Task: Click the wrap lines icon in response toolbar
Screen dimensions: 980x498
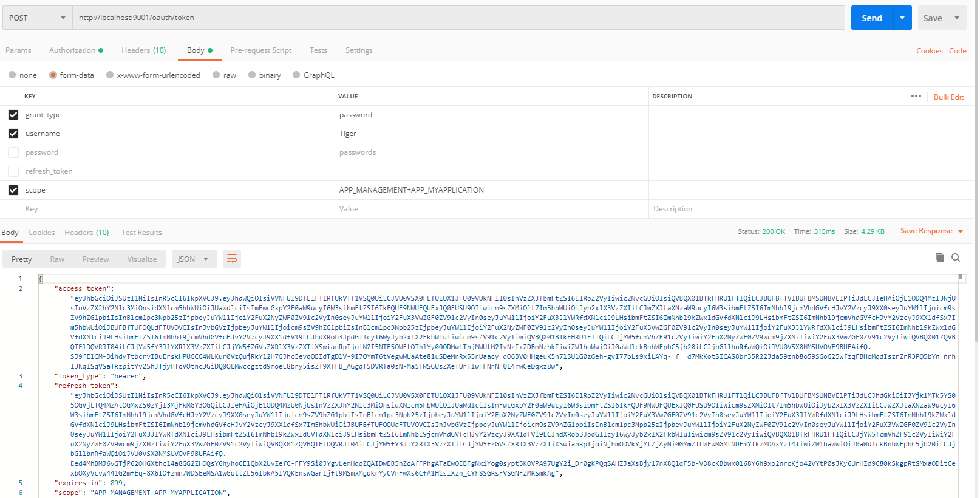Action: pos(232,259)
